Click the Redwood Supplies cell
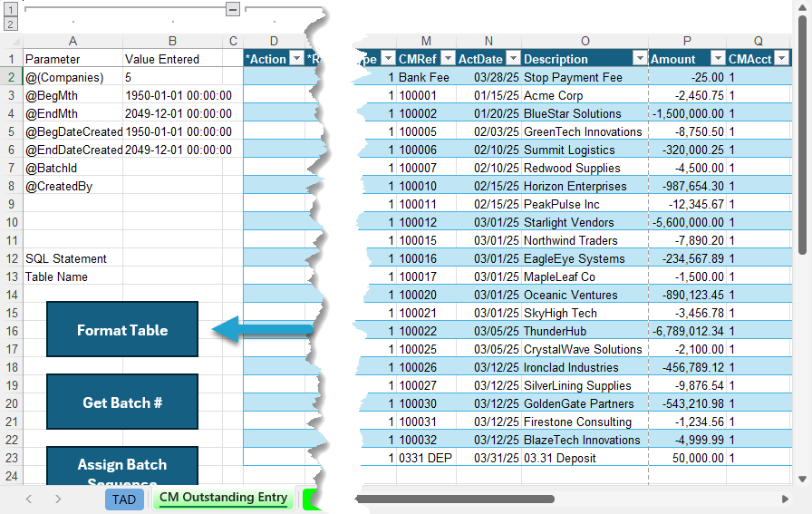This screenshot has width=812, height=514. click(x=585, y=168)
